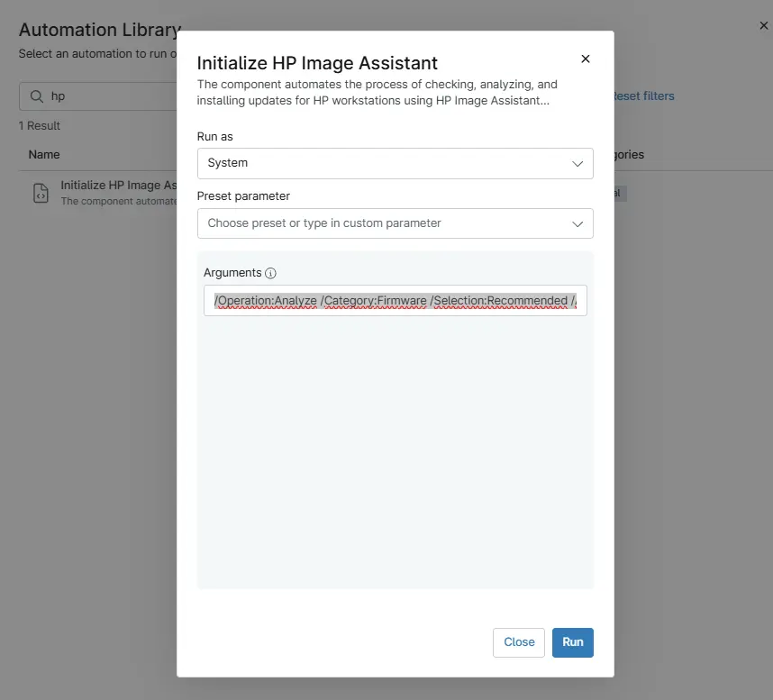This screenshot has height=700, width=773.
Task: Click the category tag in the result row
Action: (x=619, y=194)
